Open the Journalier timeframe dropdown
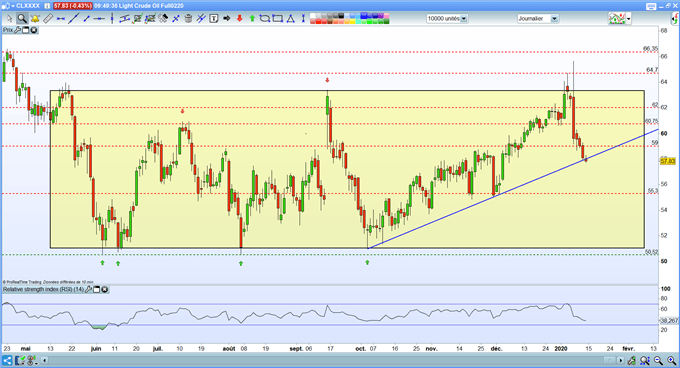680x368 pixels. pyautogui.click(x=554, y=19)
